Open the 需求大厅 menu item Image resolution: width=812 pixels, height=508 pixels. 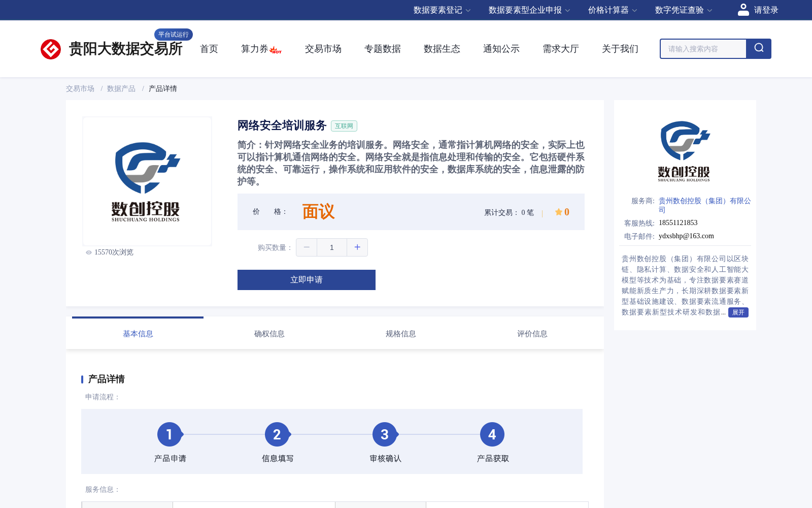[x=561, y=49]
